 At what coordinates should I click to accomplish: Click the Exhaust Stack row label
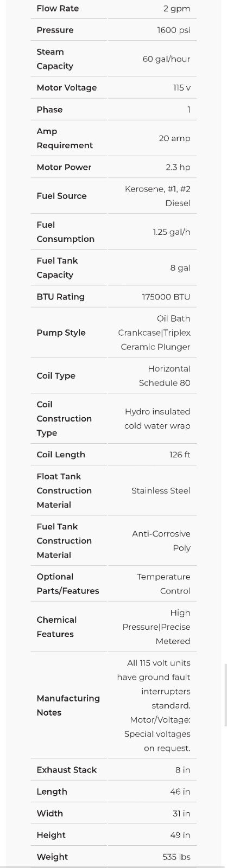[x=66, y=770]
